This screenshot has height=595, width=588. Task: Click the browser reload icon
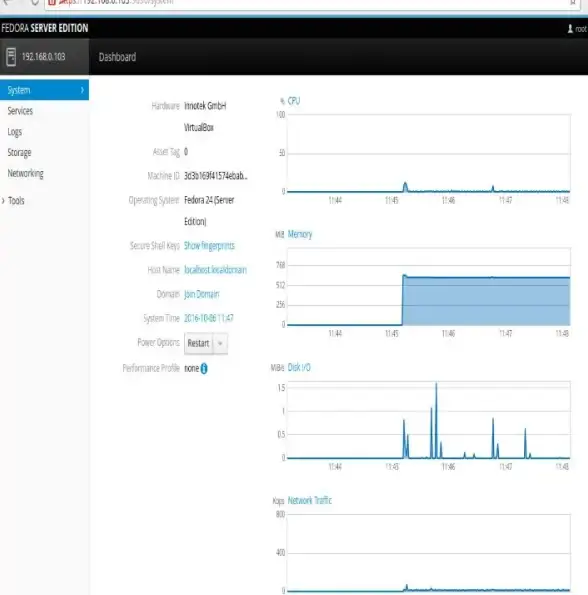coord(35,2)
